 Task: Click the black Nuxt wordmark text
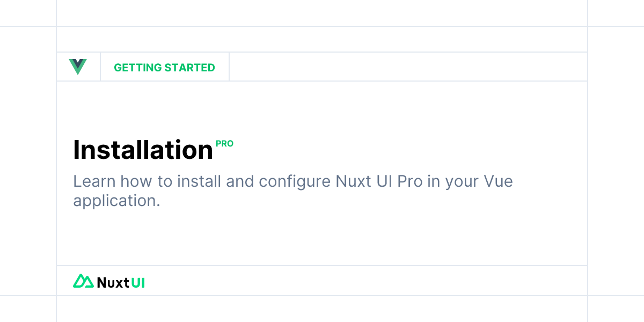point(113,282)
